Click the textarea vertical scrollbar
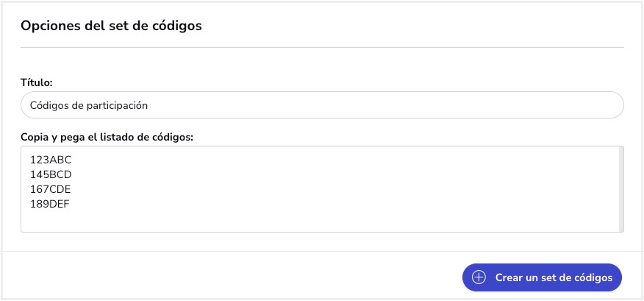This screenshot has height=301, width=644. point(621,189)
